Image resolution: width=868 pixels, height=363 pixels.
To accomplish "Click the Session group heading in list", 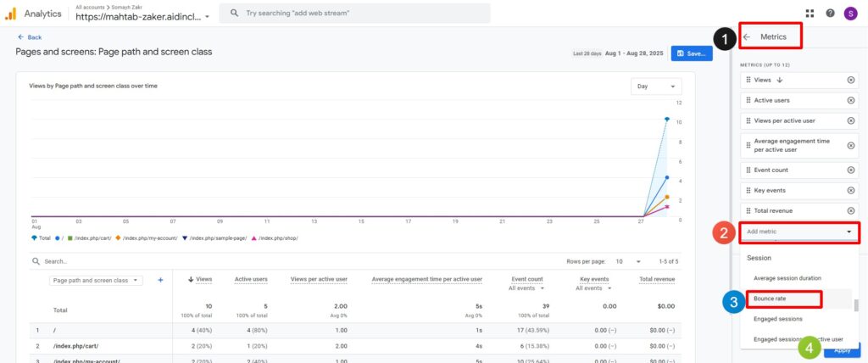I will tap(759, 258).
